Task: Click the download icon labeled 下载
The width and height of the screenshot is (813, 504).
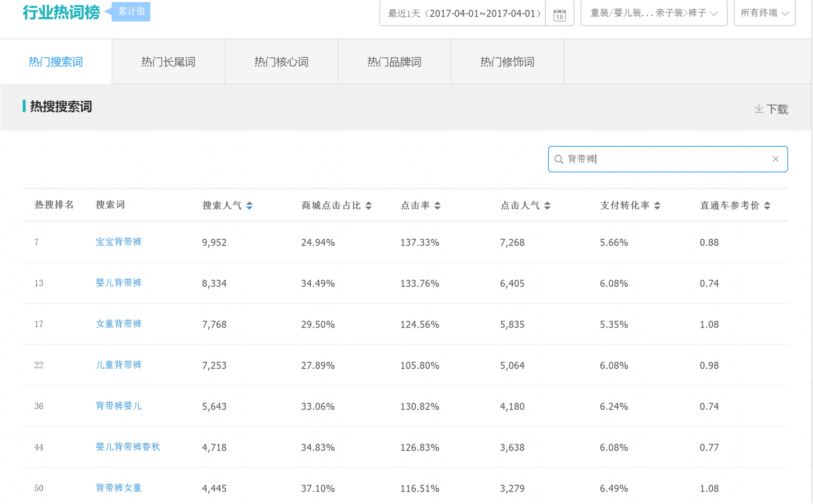Action: [x=771, y=109]
